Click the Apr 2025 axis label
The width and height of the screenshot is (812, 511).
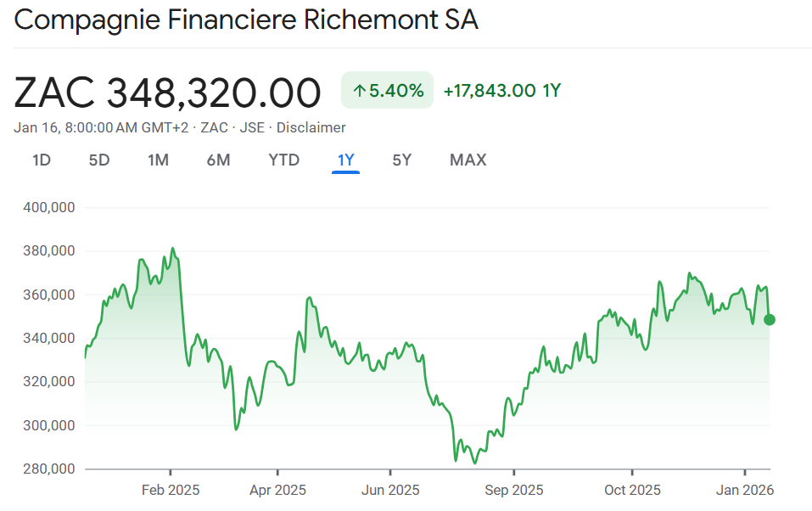[277, 490]
